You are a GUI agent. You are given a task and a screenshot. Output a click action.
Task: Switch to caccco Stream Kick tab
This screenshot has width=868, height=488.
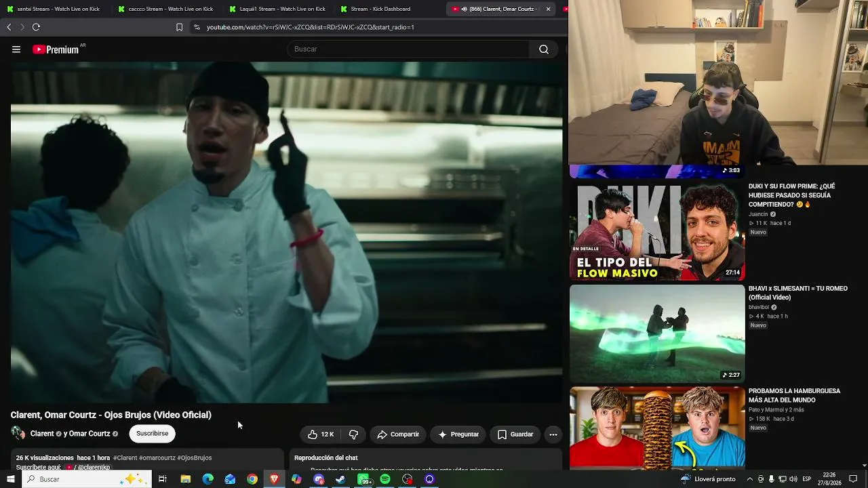165,9
